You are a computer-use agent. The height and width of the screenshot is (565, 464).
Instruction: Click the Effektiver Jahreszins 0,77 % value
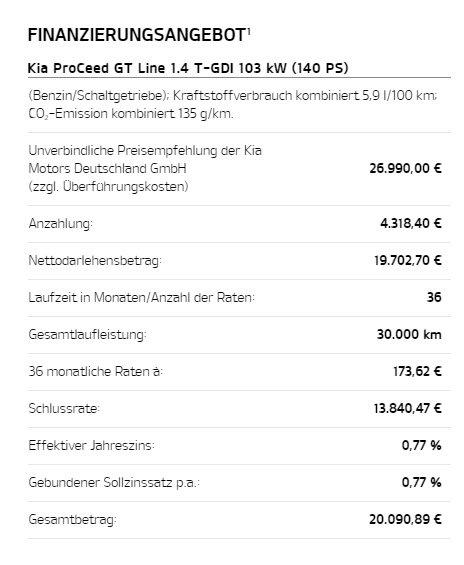tap(421, 445)
